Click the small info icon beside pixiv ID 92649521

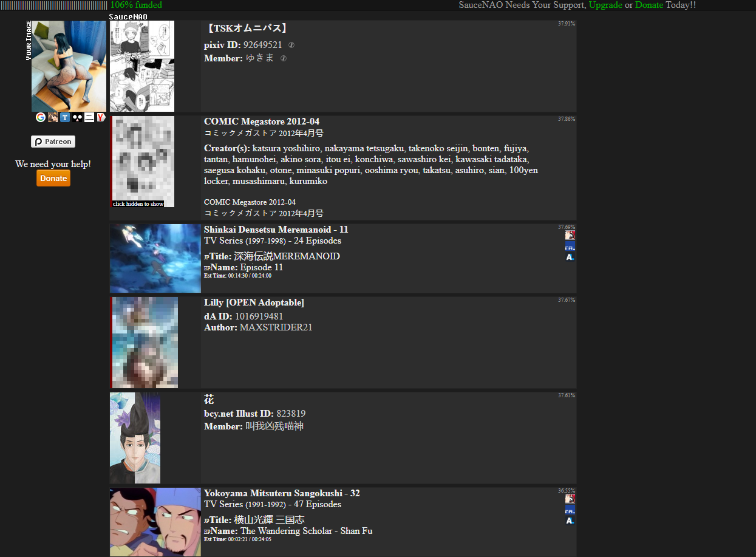(x=291, y=45)
